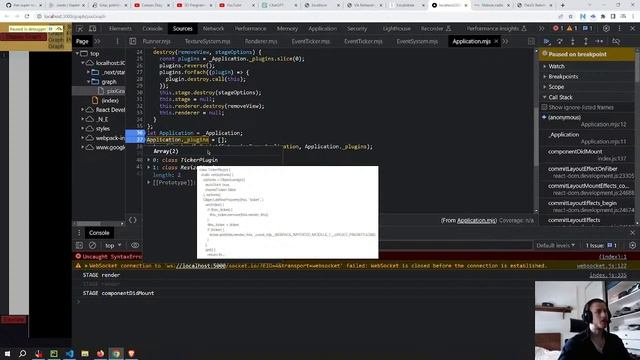640x360 pixels.
Task: Click the red errors count badge
Action: (x=558, y=29)
